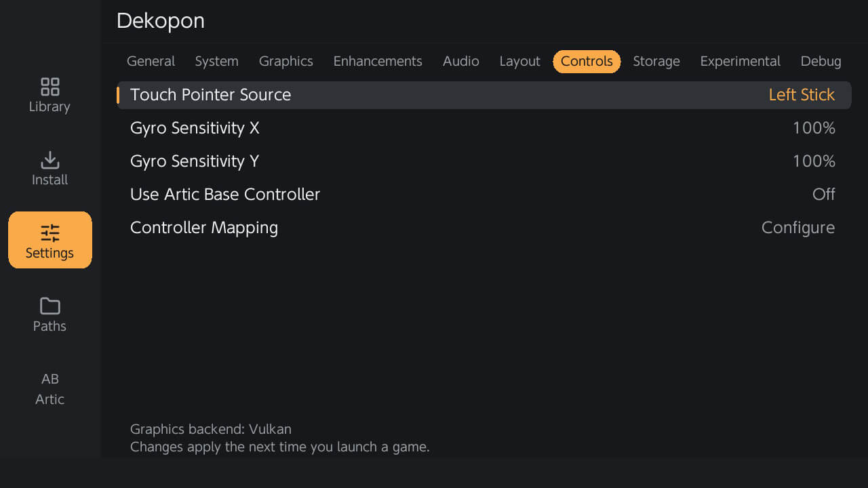Go to the Enhancements tab

tap(378, 61)
